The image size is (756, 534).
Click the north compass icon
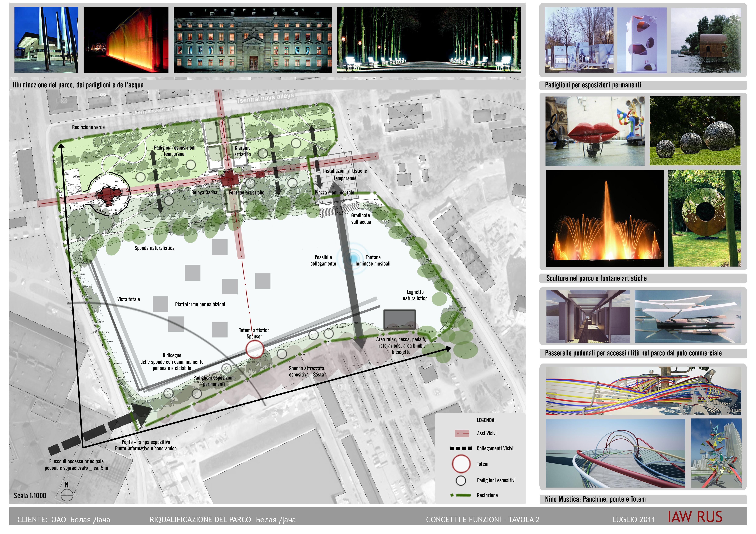[67, 495]
